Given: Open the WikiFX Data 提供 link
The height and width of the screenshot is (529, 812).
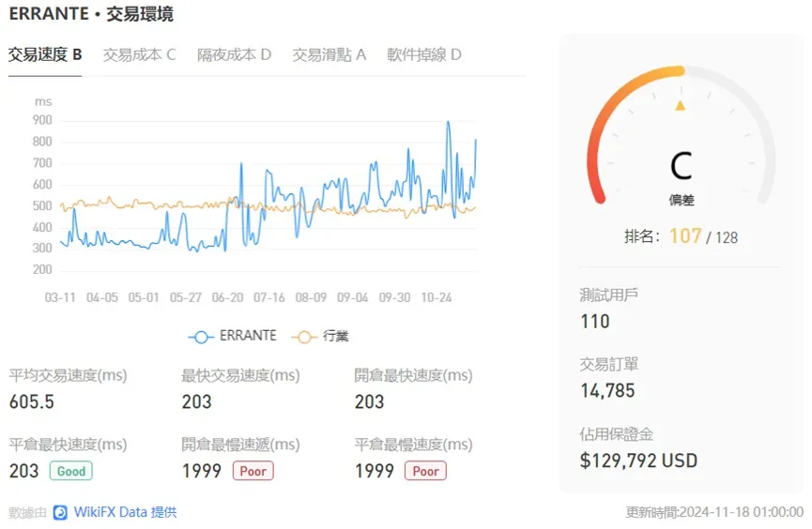Looking at the screenshot, I should [125, 512].
